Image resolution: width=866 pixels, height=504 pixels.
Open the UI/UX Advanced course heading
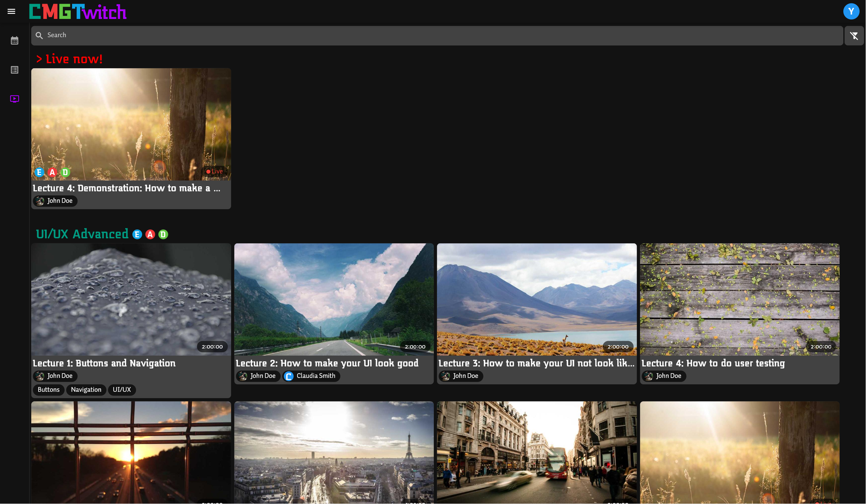click(x=82, y=234)
